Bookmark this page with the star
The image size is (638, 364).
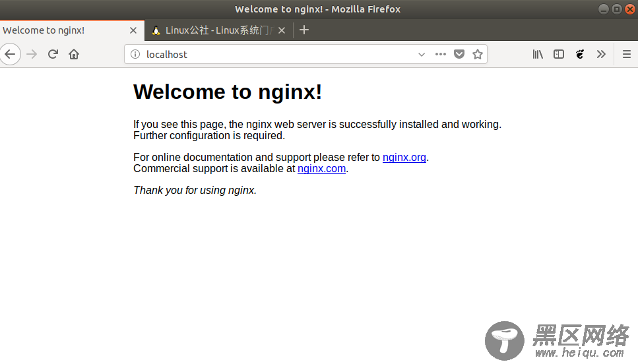[x=478, y=54]
